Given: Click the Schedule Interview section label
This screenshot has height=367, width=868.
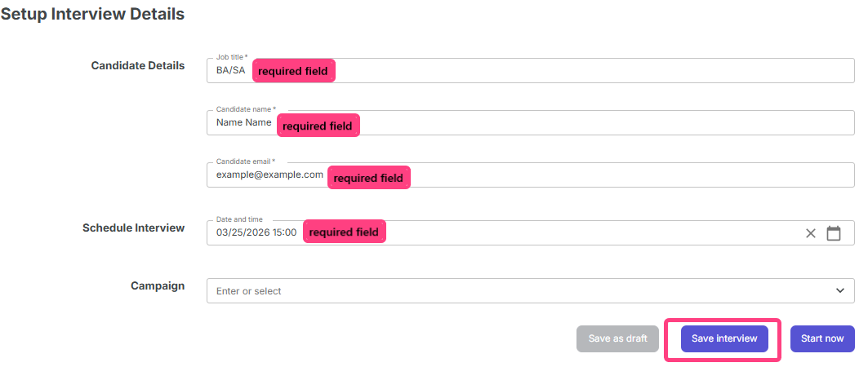Looking at the screenshot, I should pos(134,228).
